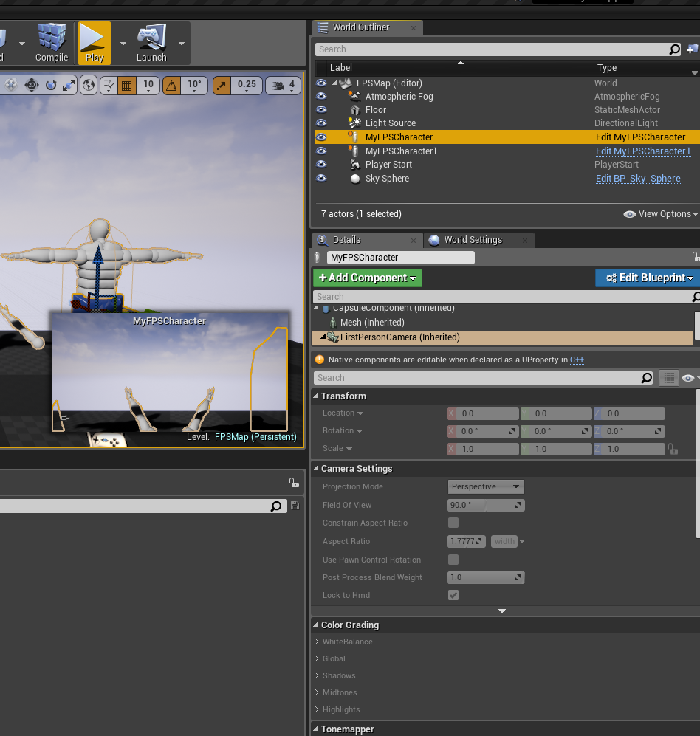Expand the WhiteBalance section
The height and width of the screenshot is (736, 700).
(317, 642)
